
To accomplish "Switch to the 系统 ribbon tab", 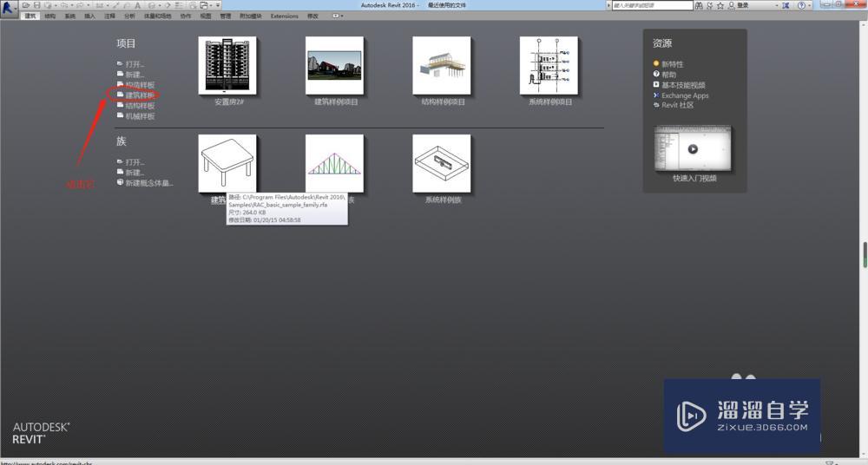I will (x=69, y=16).
